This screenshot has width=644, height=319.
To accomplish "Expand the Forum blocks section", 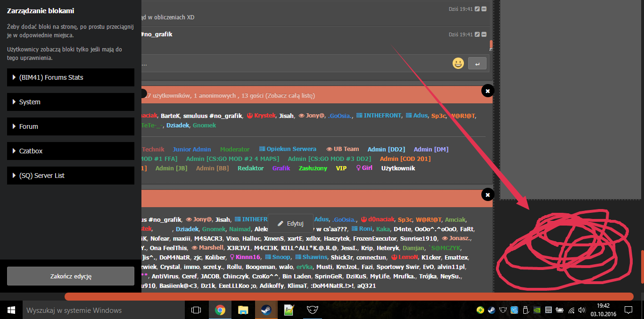I will tap(71, 126).
